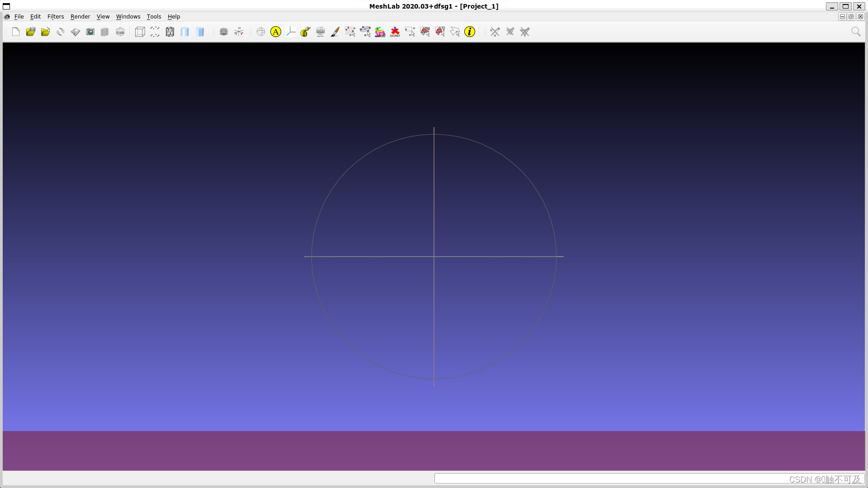
Task: Click the yellow Info icon
Action: coord(470,32)
